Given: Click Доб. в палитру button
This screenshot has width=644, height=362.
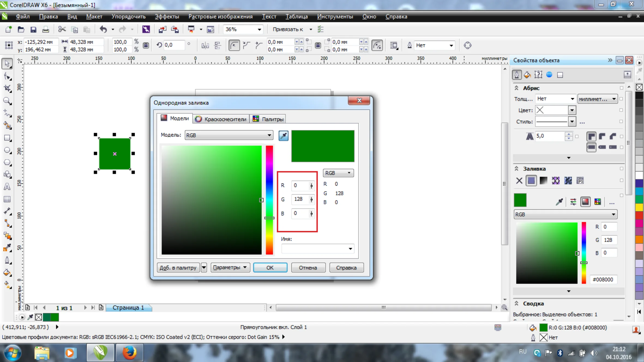Looking at the screenshot, I should pos(178,268).
